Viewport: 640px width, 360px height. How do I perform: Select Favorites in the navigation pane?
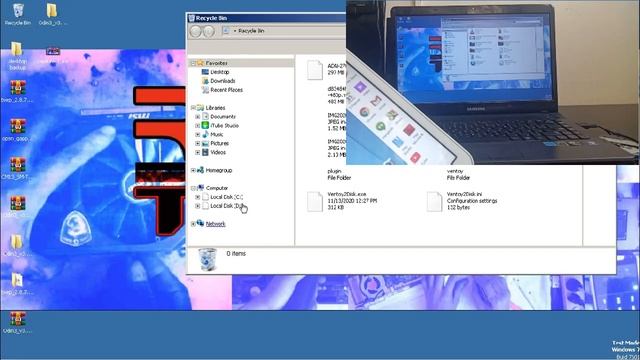pyautogui.click(x=216, y=63)
